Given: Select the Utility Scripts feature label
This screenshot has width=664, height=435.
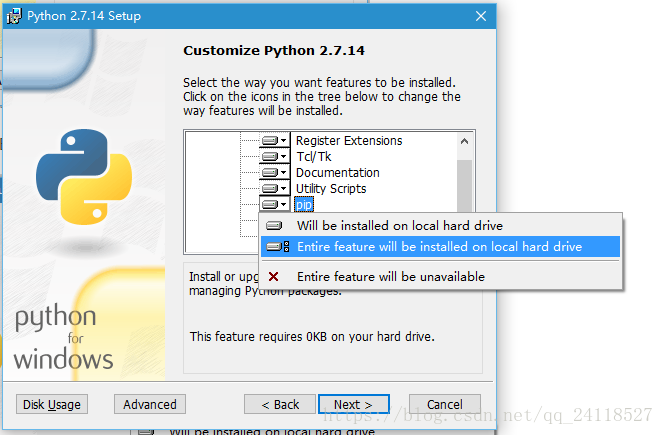Looking at the screenshot, I should click(x=331, y=189).
